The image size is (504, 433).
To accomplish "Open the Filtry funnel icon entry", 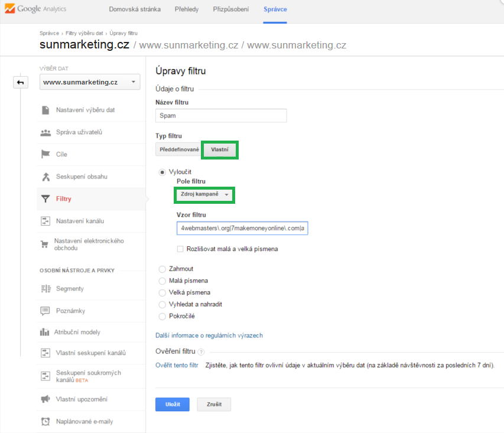I will 45,199.
